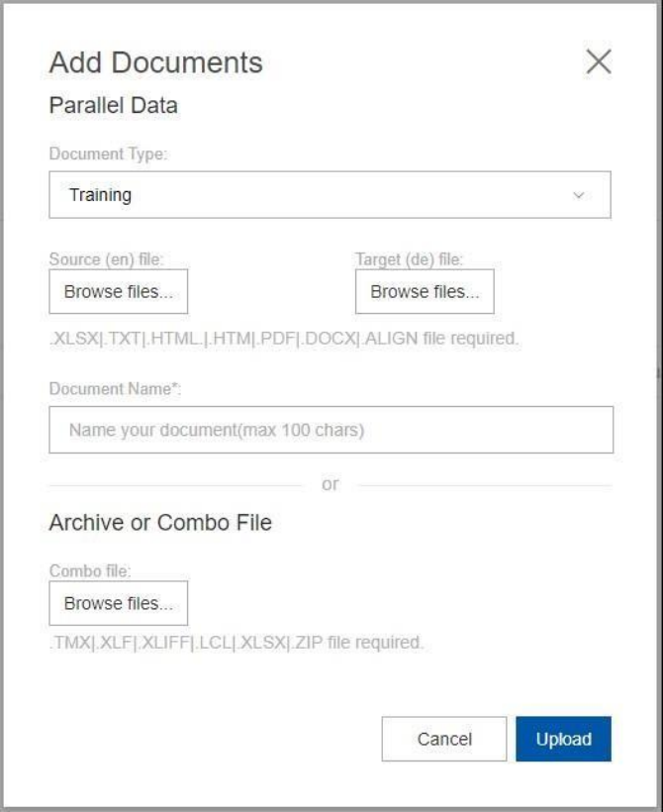Screen dimensions: 663x812
Task: Click the Combo file label
Action: [90, 571]
